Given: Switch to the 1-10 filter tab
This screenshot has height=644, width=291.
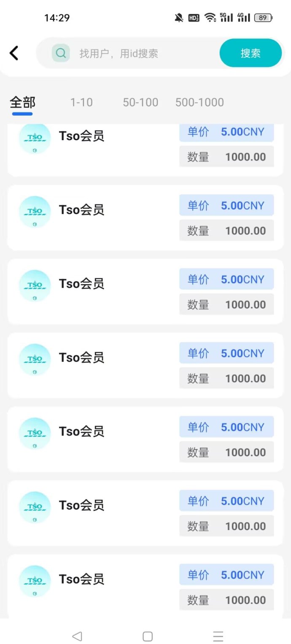Looking at the screenshot, I should pyautogui.click(x=81, y=102).
